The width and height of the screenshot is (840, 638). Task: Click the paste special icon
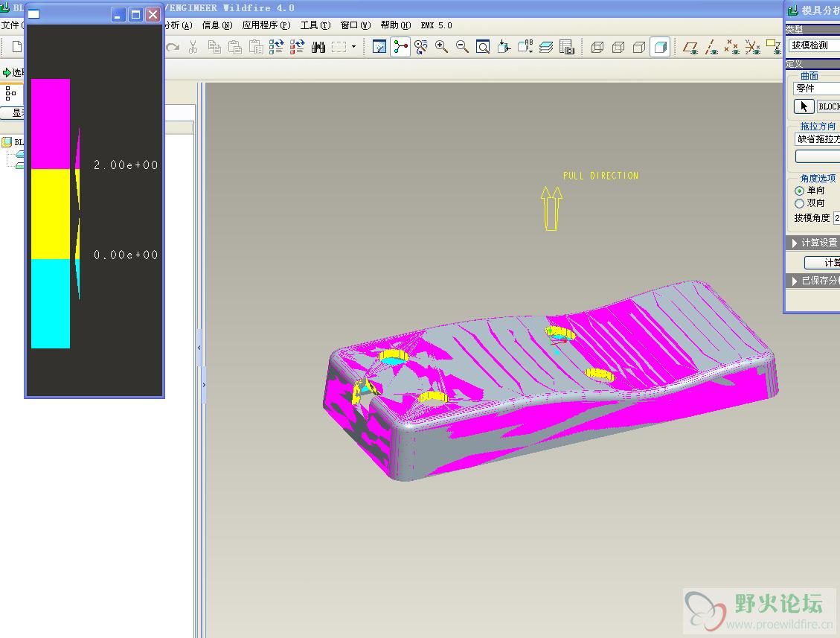click(255, 47)
